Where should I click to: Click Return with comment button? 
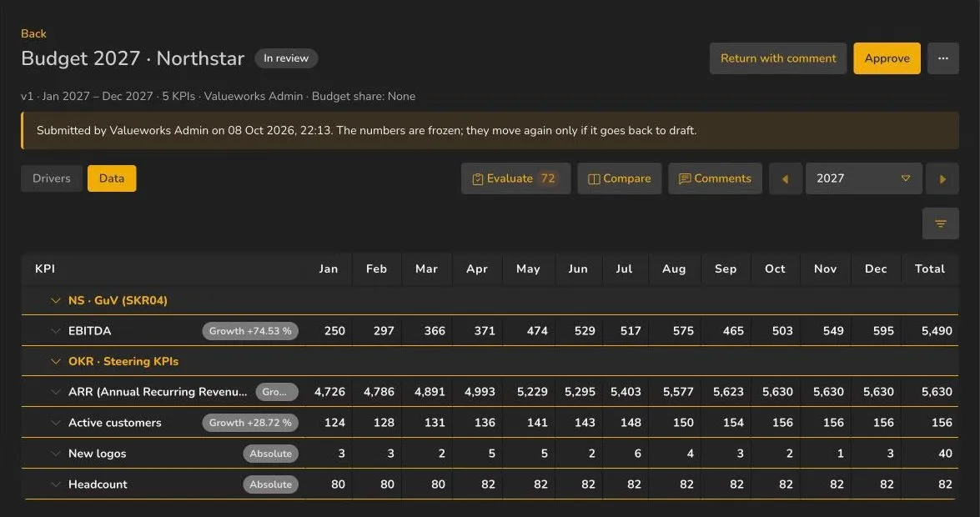(777, 58)
